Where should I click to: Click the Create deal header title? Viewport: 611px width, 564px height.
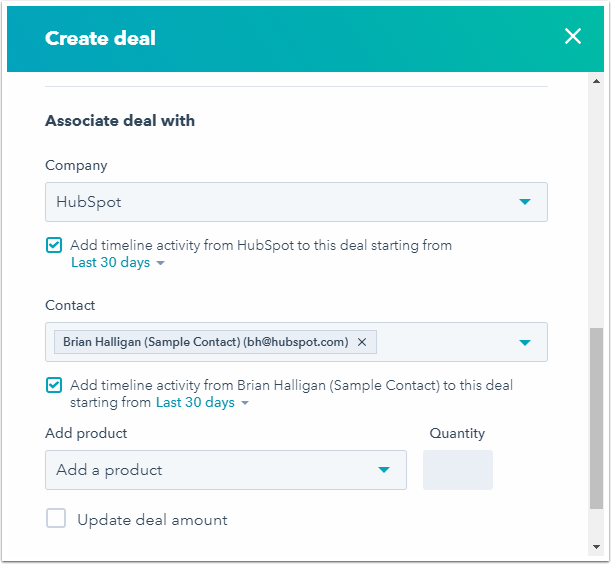[x=100, y=39]
